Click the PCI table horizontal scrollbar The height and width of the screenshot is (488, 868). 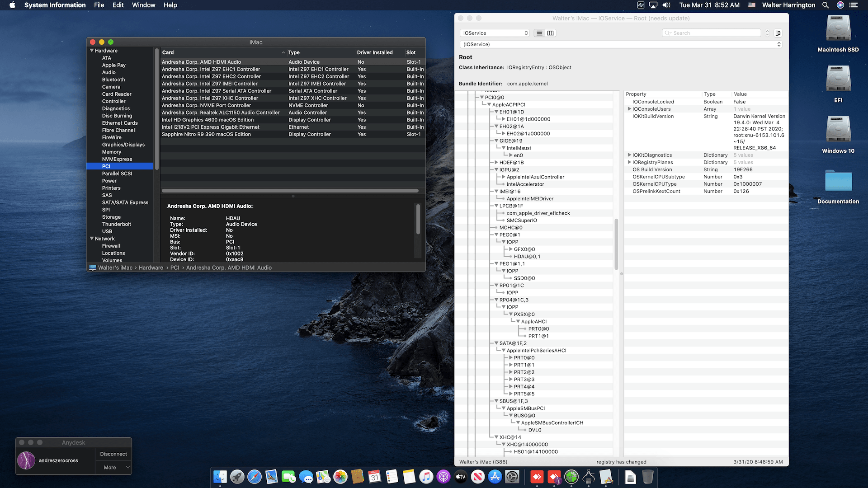click(x=290, y=191)
